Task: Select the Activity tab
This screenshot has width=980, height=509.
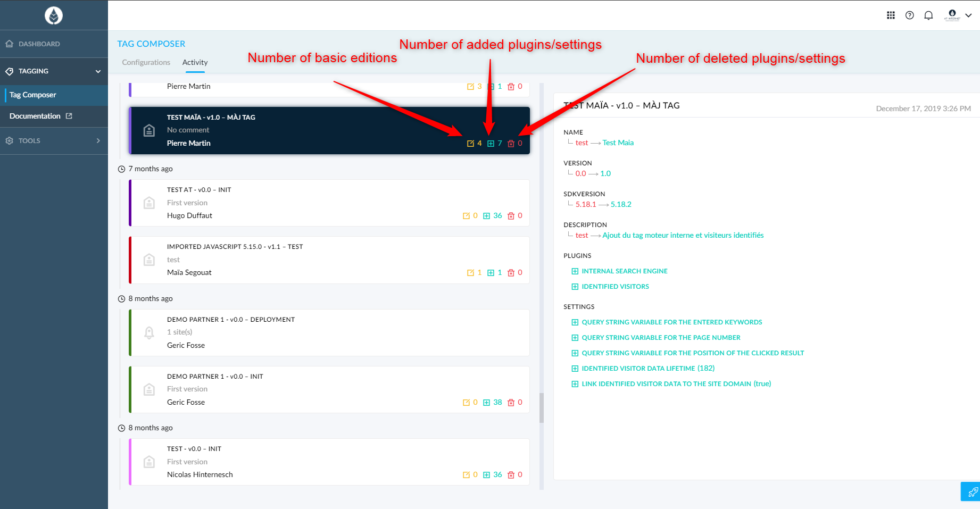Action: tap(195, 62)
